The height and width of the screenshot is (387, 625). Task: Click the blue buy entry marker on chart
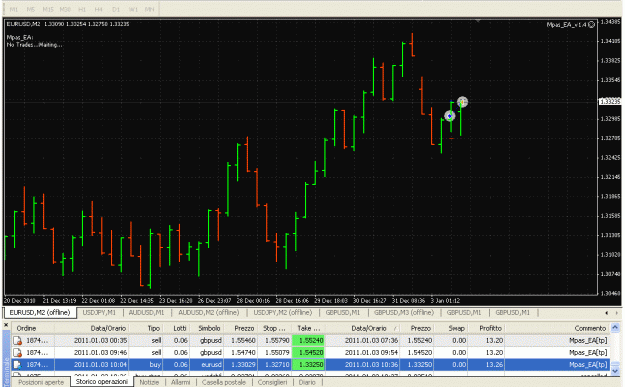(450, 116)
